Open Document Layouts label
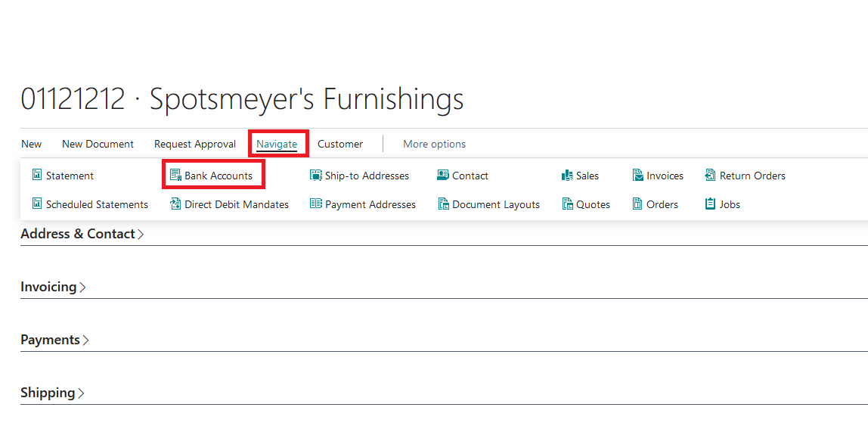868x426 pixels. point(496,204)
